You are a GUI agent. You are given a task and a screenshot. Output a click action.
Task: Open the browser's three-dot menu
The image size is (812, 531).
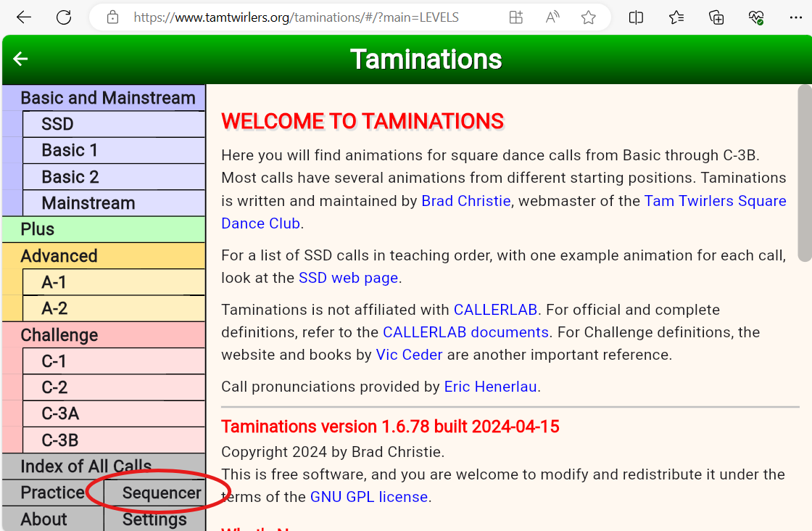[x=796, y=17]
